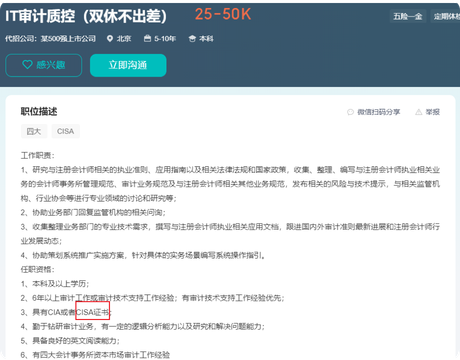This screenshot has width=460, height=360.
Task: Click the 感兴趣 favorite button
Action: pyautogui.click(x=44, y=65)
